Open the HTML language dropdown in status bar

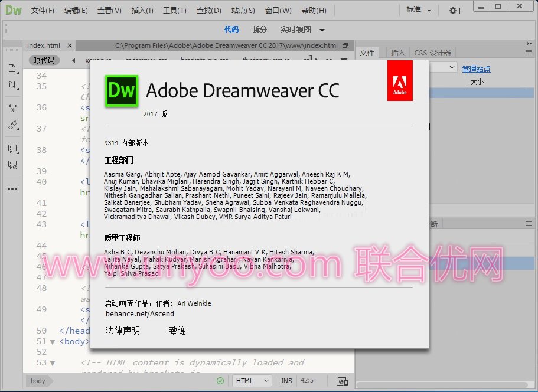tap(252, 381)
